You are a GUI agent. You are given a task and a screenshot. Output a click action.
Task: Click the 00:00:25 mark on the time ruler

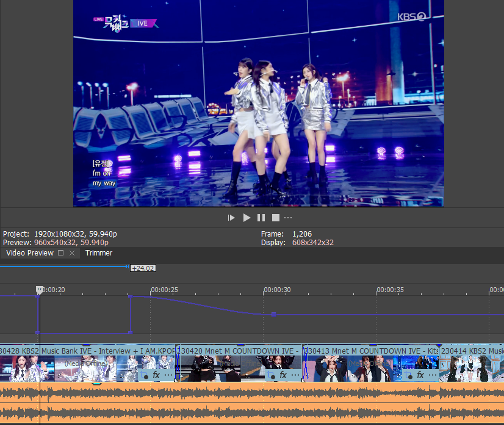tap(164, 290)
